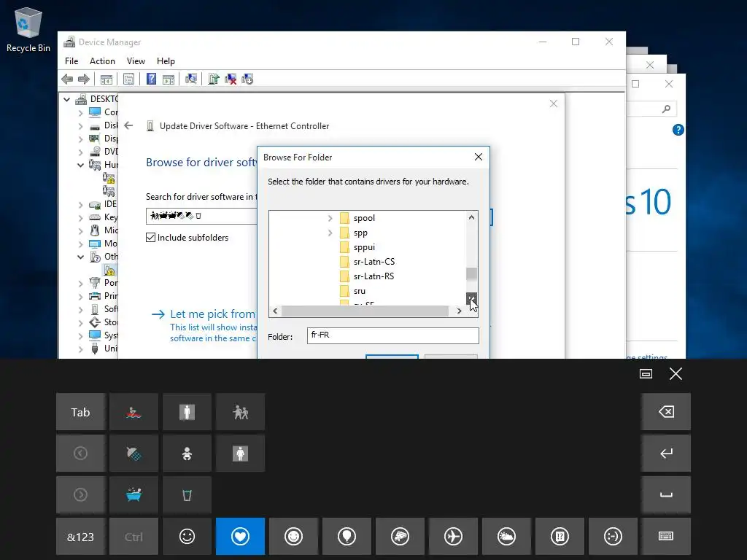Click the dock/undock touch keyboard icon
Viewport: 747px width, 560px height.
pyautogui.click(x=646, y=374)
